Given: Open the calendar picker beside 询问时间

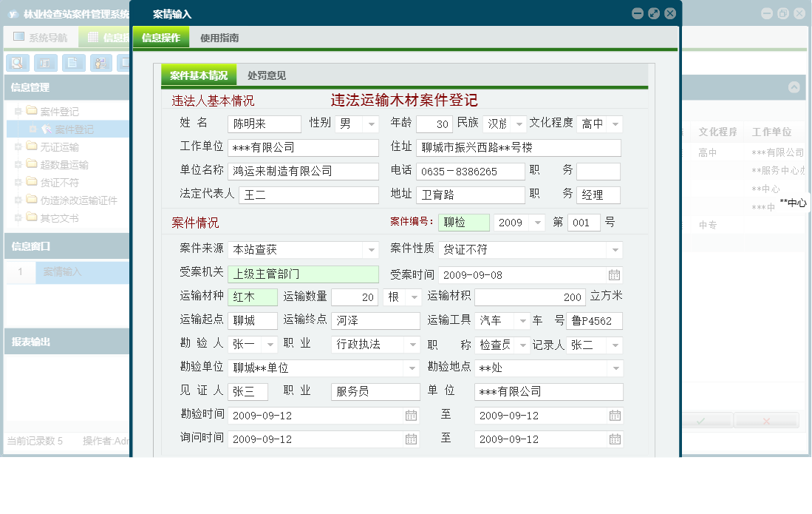Looking at the screenshot, I should [411, 438].
